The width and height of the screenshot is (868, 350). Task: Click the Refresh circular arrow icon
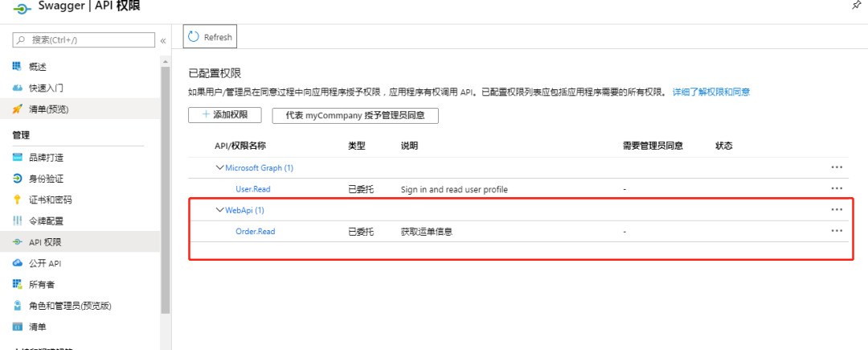194,37
